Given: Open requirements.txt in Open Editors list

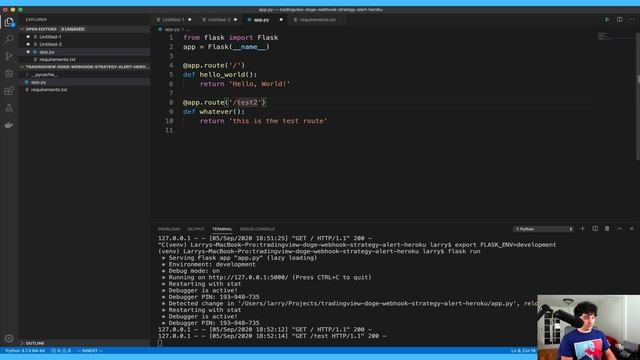Looking at the screenshot, I should coord(57,60).
